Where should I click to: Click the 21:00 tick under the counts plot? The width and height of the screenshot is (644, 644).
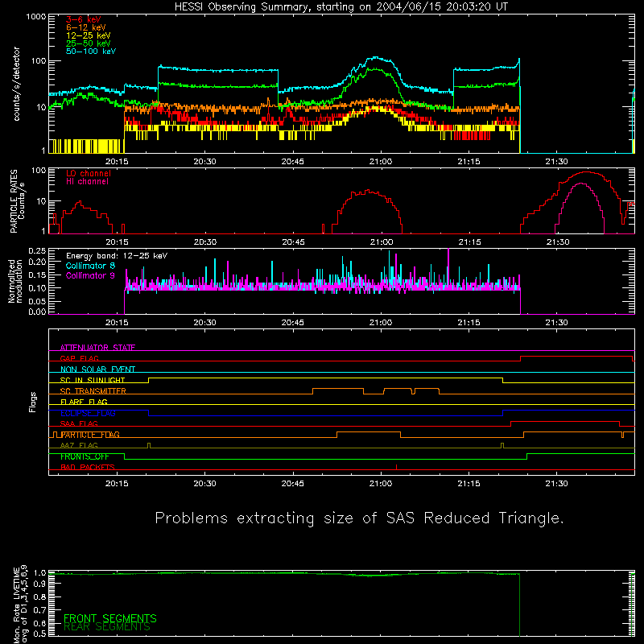tap(381, 162)
